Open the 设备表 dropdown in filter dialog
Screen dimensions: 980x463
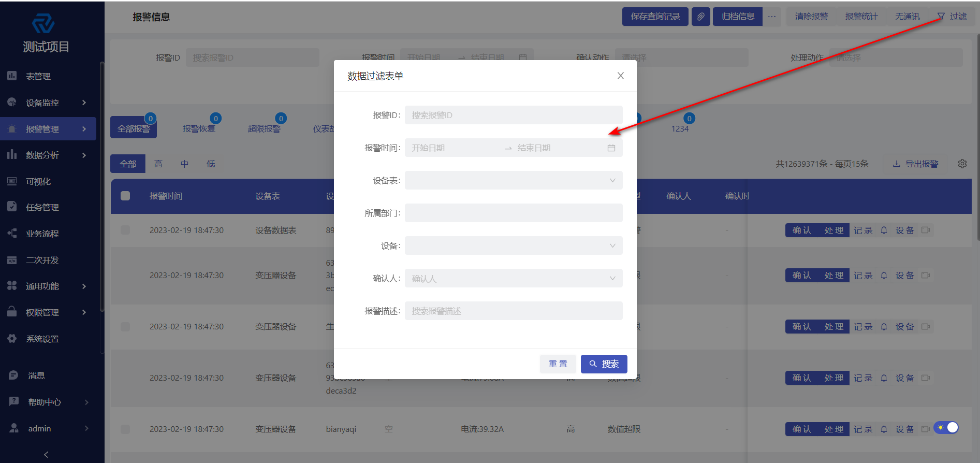pos(514,180)
